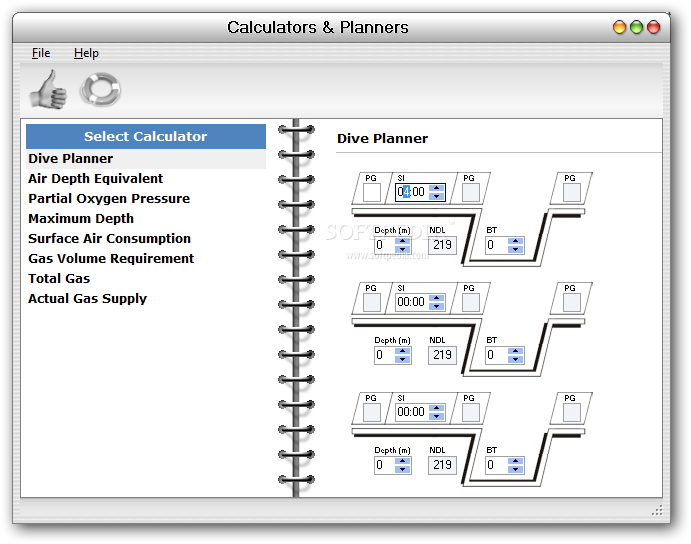Decrease third dive SI time with down arrow
Viewport: 691px width, 544px height.
click(436, 416)
